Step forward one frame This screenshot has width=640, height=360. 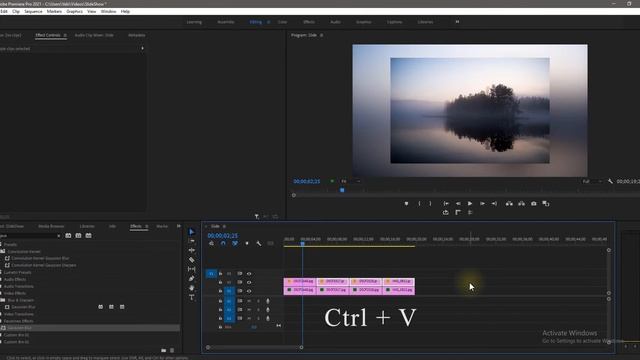pos(482,204)
